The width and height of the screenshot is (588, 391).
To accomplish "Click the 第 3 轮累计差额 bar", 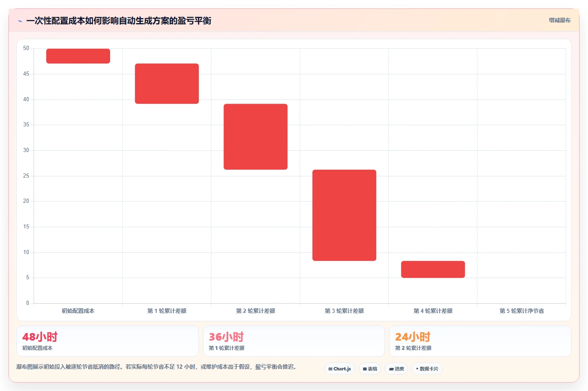I will point(344,215).
